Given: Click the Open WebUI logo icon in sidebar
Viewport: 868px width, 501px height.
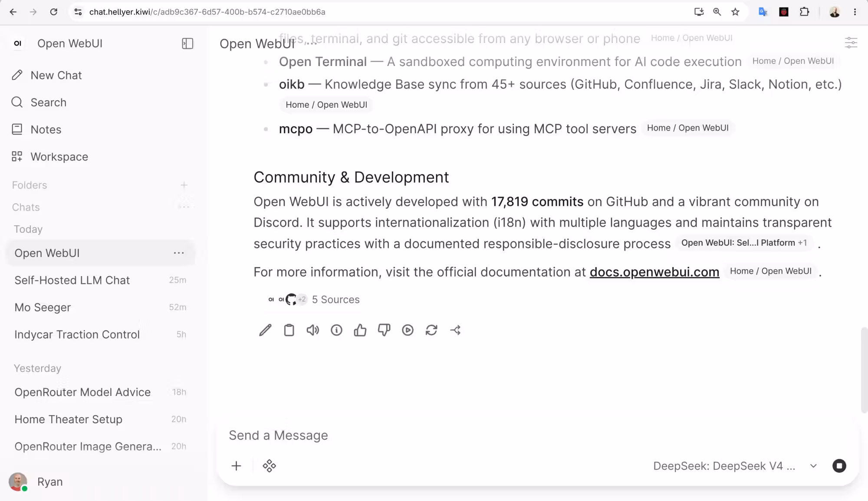Looking at the screenshot, I should 18,43.
